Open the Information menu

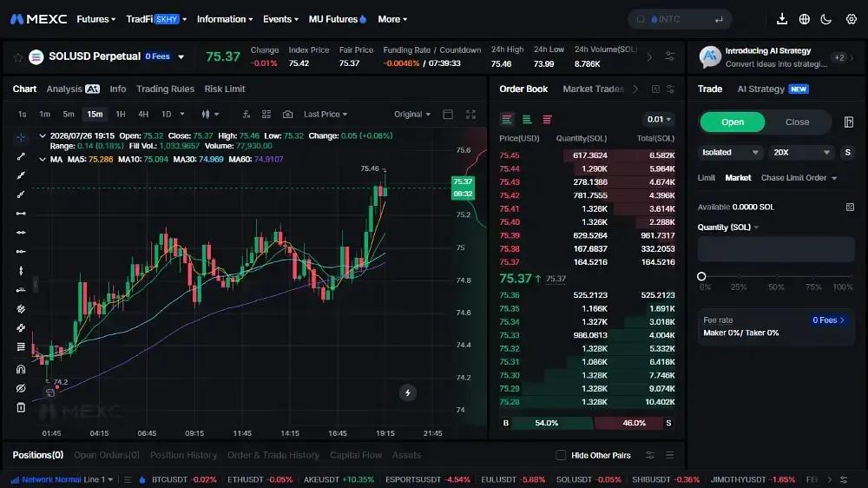[x=225, y=19]
